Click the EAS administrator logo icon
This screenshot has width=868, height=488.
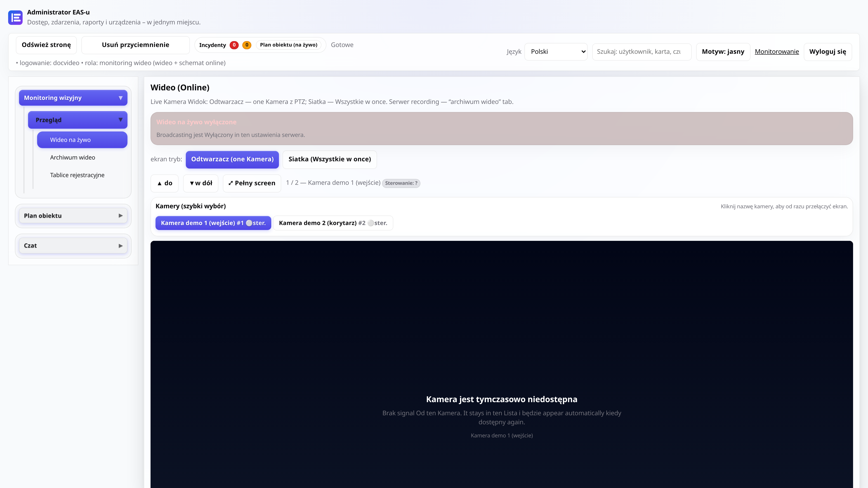15,18
